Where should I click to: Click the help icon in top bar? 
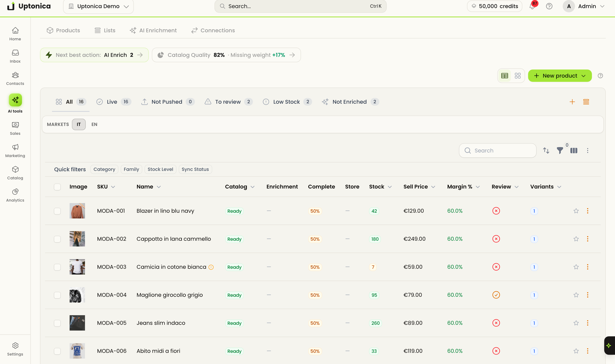tap(549, 6)
